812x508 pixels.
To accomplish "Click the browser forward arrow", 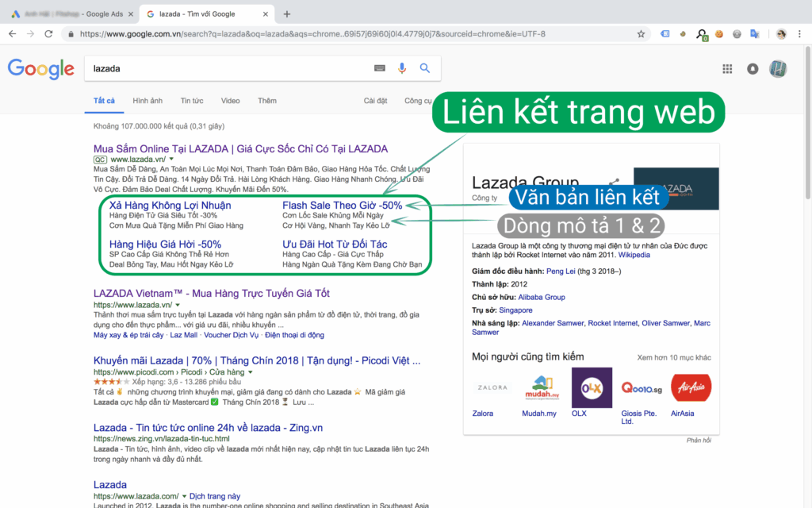I will pyautogui.click(x=31, y=33).
